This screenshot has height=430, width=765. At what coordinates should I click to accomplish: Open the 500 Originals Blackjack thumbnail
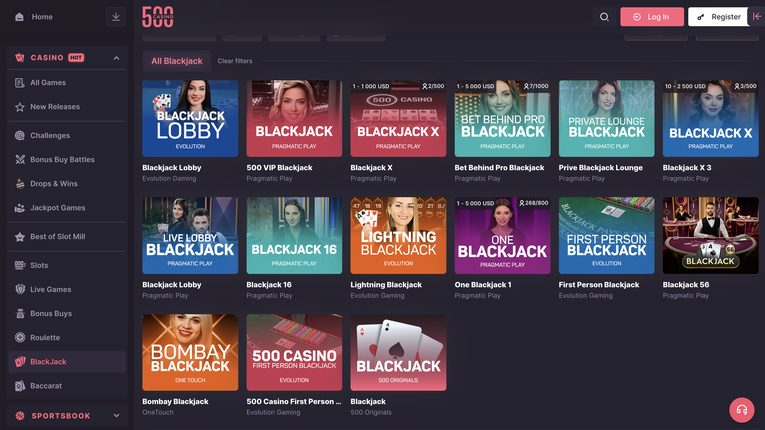point(398,352)
